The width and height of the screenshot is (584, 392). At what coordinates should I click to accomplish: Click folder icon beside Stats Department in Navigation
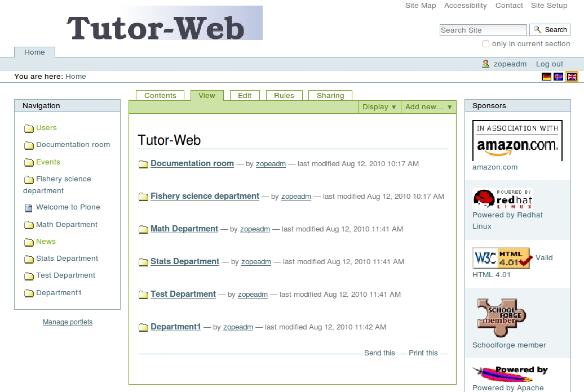pos(29,259)
